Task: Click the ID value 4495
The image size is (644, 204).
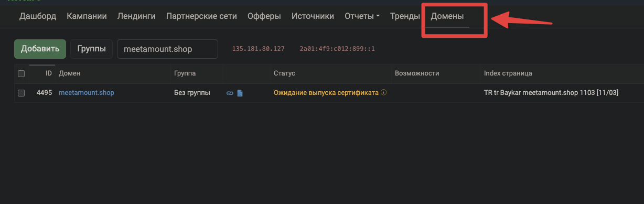Action: coord(45,93)
